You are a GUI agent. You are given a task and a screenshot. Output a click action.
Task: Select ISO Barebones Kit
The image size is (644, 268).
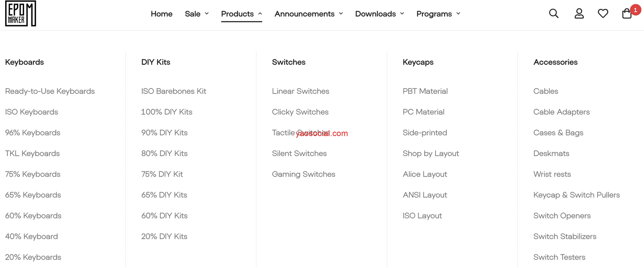point(173,91)
